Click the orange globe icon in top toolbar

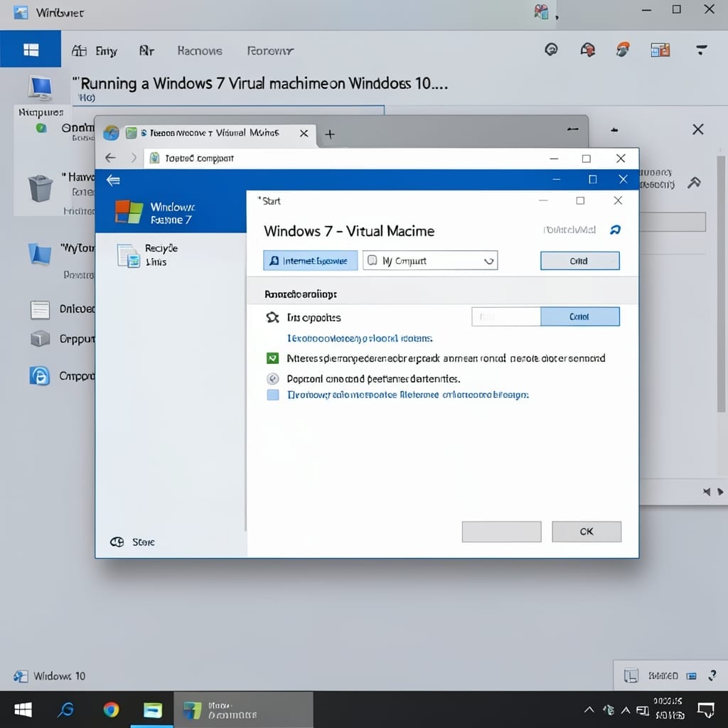pos(623,49)
